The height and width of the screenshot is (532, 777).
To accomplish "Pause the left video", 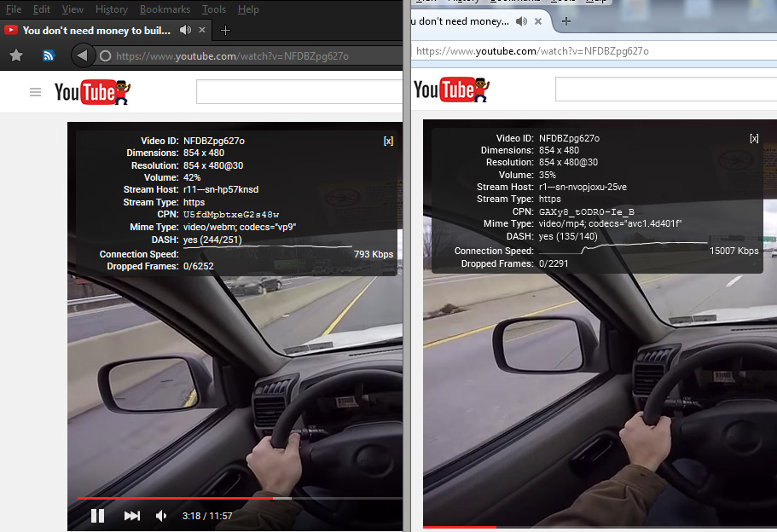I will pos(97,516).
